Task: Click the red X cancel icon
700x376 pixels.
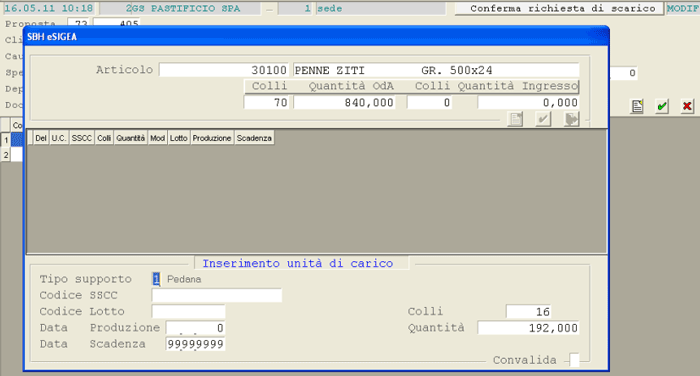Action: [687, 106]
